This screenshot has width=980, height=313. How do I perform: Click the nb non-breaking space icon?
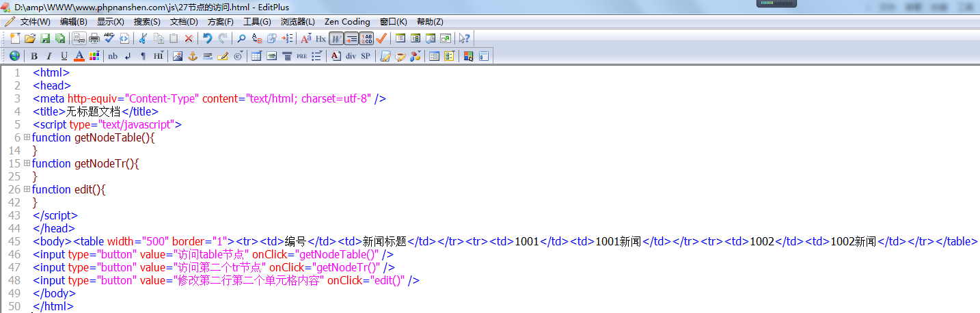(113, 56)
